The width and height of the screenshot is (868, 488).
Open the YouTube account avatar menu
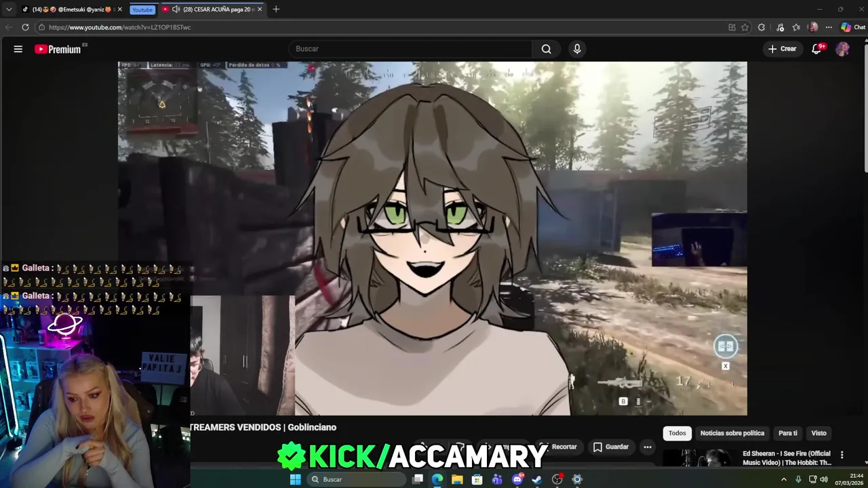click(x=842, y=49)
